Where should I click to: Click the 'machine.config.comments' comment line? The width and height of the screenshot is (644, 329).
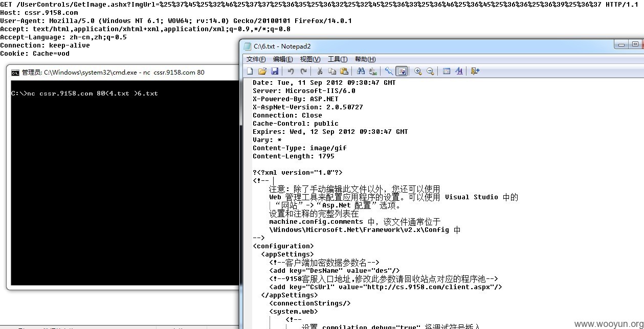tap(355, 222)
